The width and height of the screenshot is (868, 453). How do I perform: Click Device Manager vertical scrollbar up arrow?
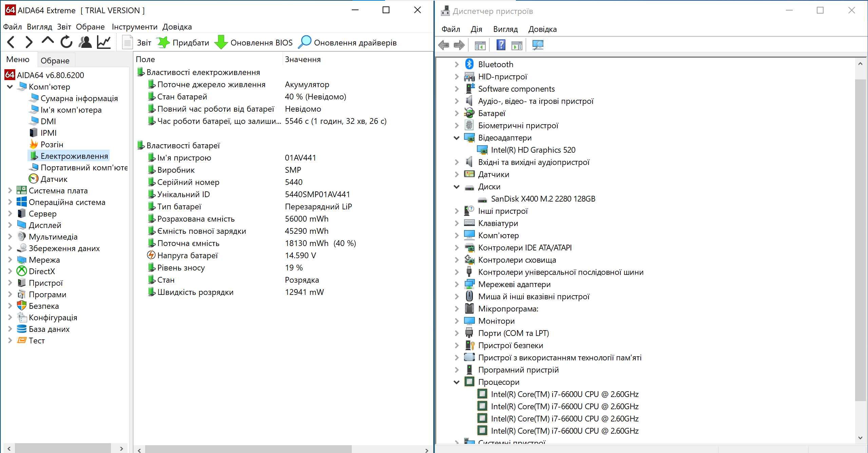click(860, 64)
